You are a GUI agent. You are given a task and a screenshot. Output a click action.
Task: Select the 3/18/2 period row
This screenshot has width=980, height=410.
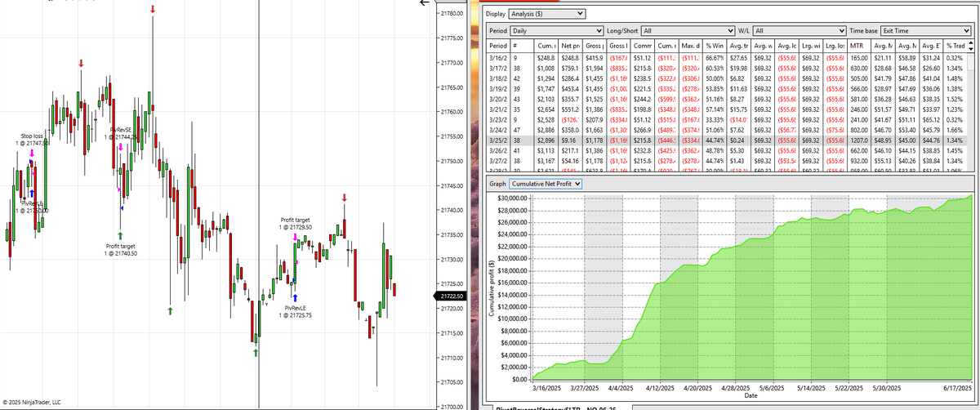[726, 79]
